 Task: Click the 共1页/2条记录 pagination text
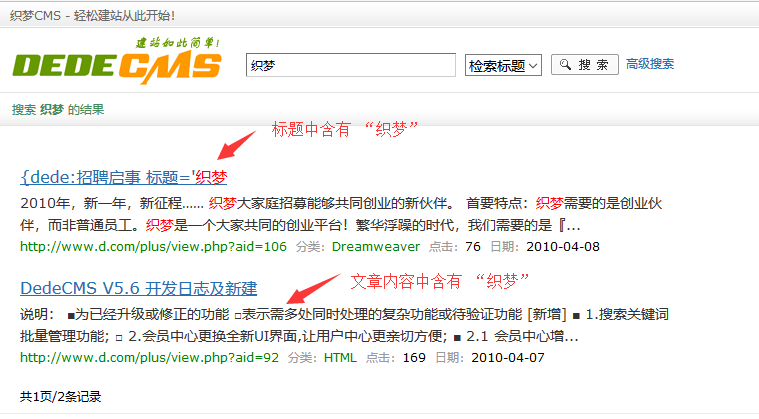60,396
